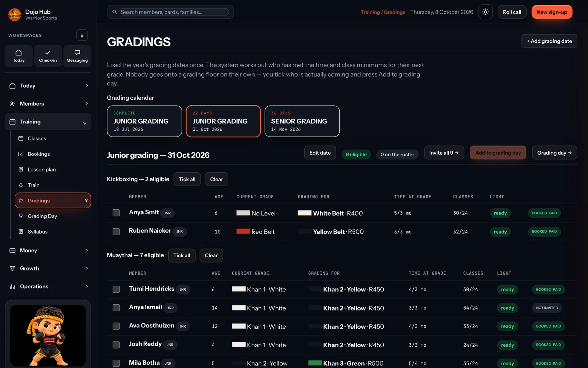This screenshot has width=588, height=368.
Task: Tick all Muaythai members
Action: 182,255
